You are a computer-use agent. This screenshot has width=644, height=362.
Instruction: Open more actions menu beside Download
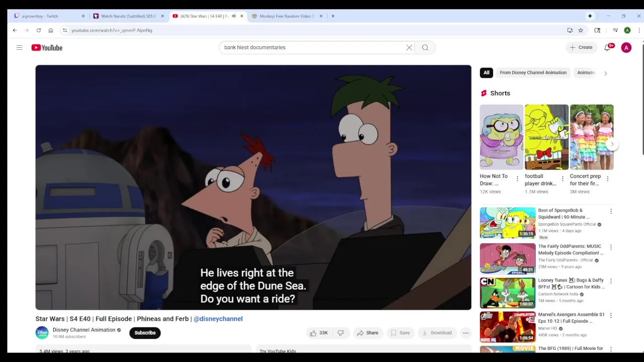click(x=466, y=333)
